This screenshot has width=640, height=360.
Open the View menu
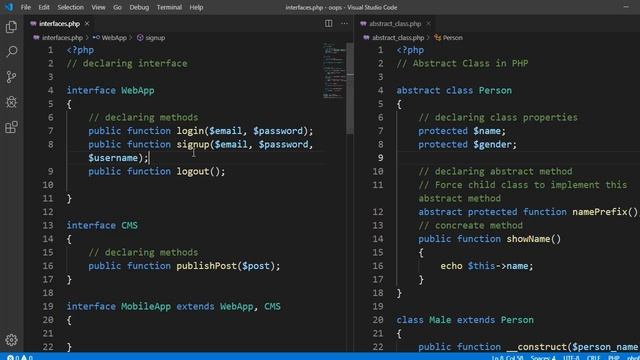pyautogui.click(x=98, y=7)
